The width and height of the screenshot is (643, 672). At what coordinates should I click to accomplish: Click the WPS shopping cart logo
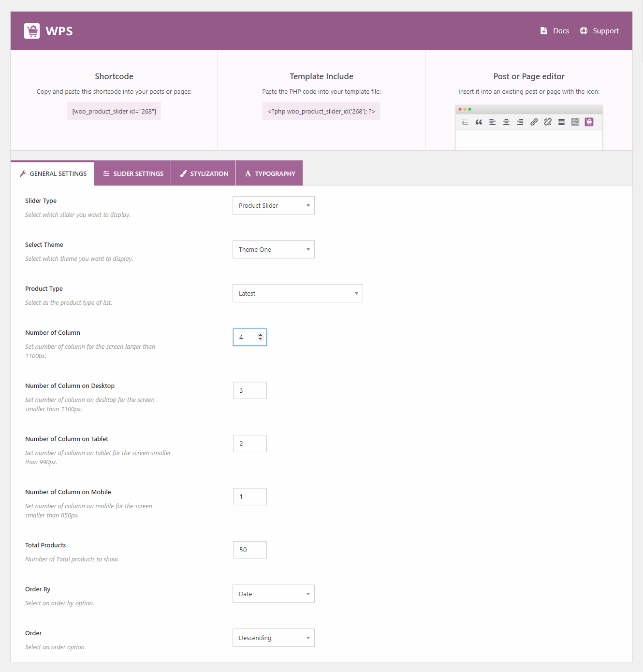click(32, 31)
